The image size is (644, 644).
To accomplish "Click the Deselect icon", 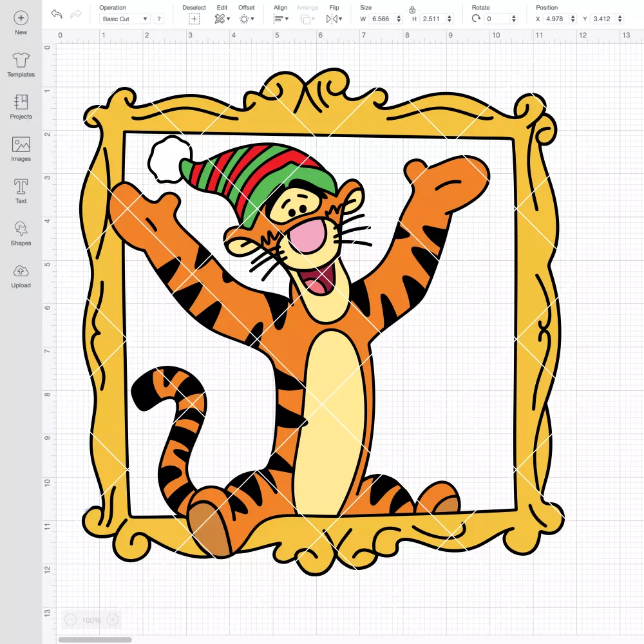I will pyautogui.click(x=194, y=19).
